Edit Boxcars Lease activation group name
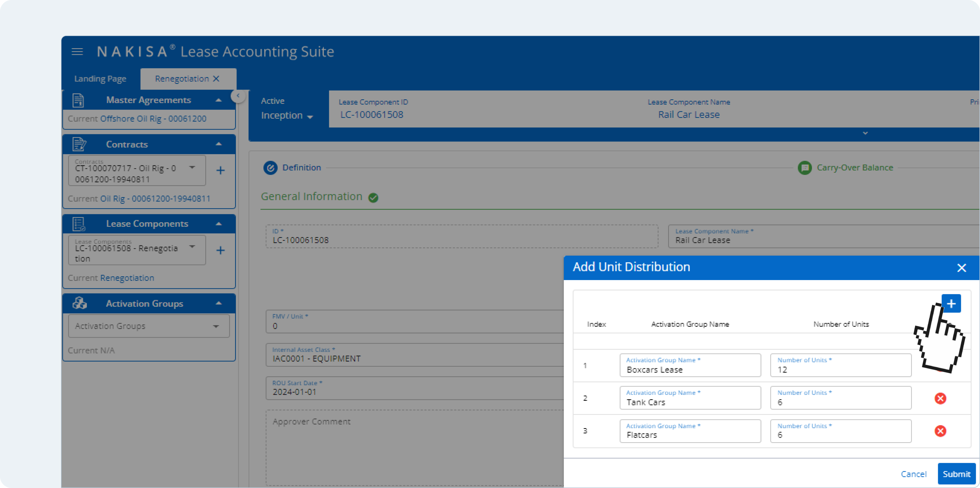Screen dimensions: 980x488 (690, 365)
